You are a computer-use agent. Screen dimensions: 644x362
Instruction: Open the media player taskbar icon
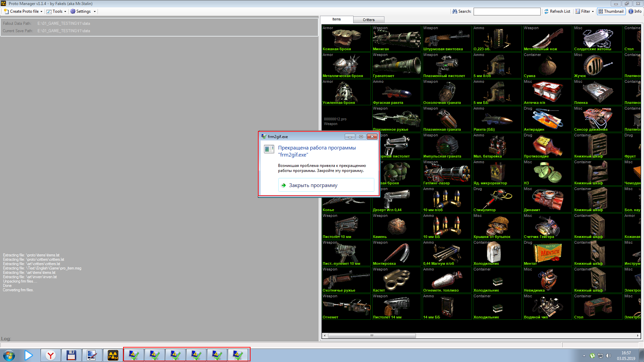(x=29, y=355)
